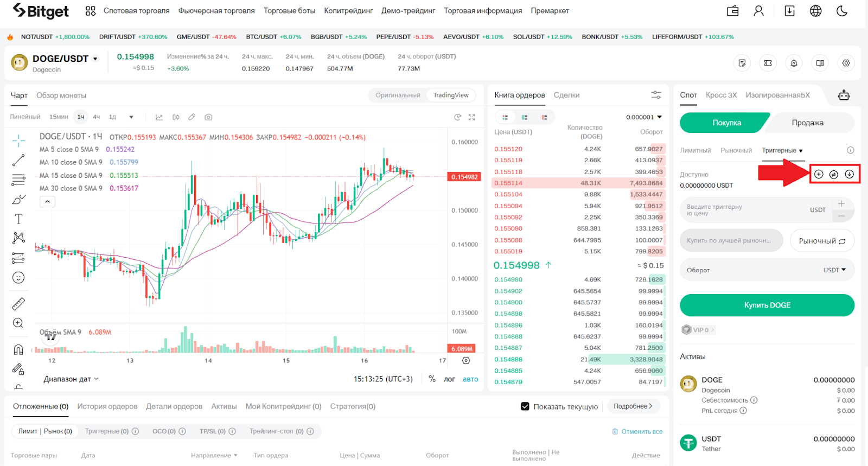Viewport: 868px width, 466px height.
Task: Open the coupon ticket icon in pair header
Action: point(768,63)
